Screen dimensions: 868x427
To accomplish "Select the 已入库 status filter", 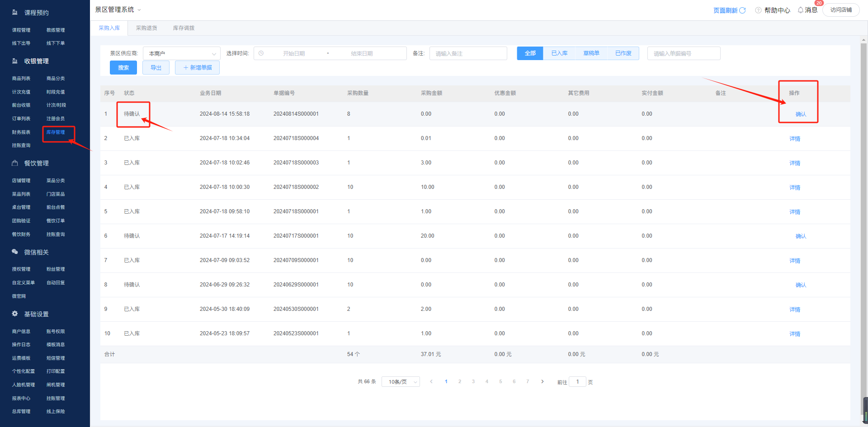I will click(559, 53).
